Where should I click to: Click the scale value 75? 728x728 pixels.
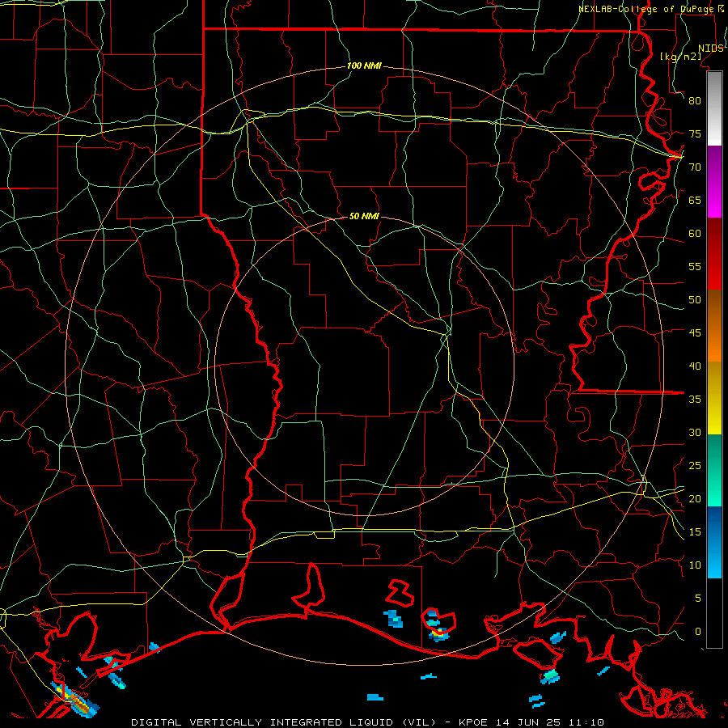(x=695, y=133)
